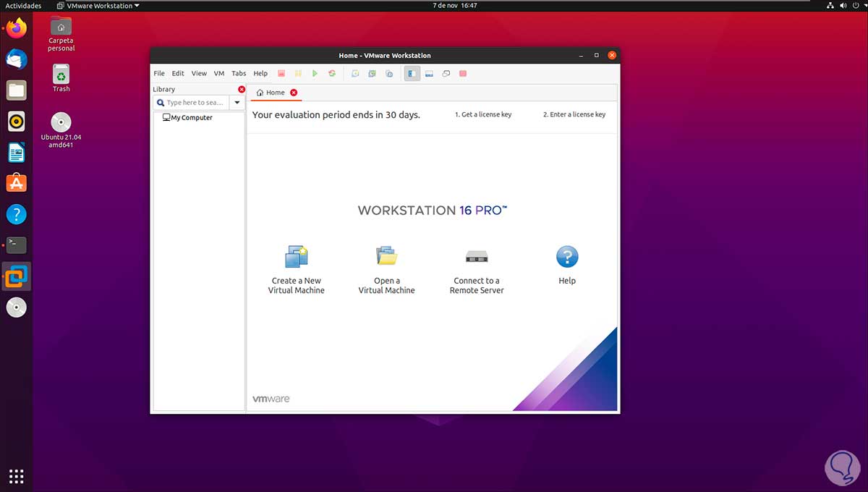Open the Ubuntu 21.04 amd641 disc icon on the desktop
Screen dimensions: 868x492
61,131
